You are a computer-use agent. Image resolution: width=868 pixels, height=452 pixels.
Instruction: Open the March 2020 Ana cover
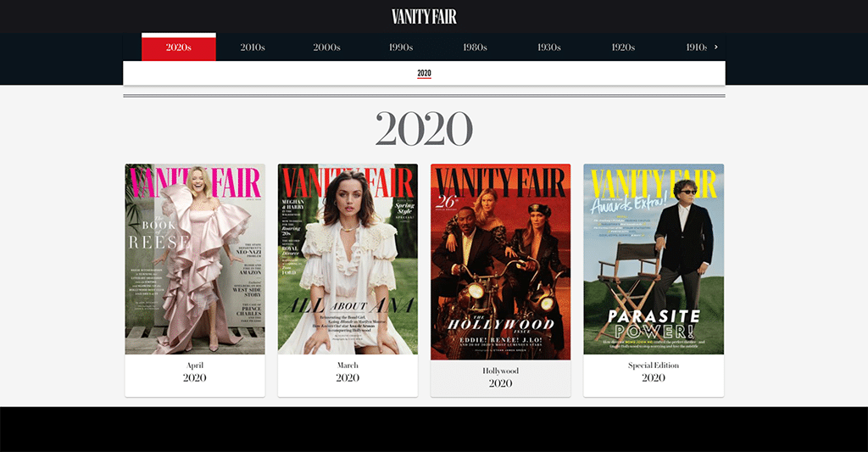(348, 259)
